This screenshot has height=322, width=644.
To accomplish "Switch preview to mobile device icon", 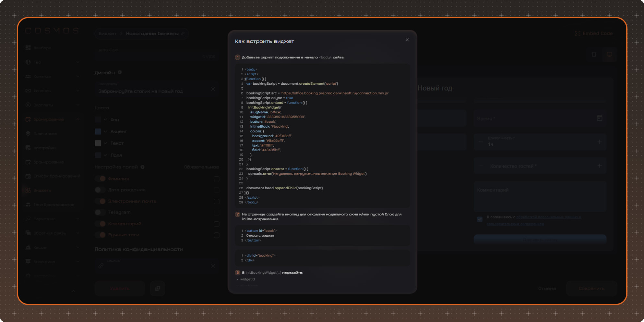I will pos(594,55).
